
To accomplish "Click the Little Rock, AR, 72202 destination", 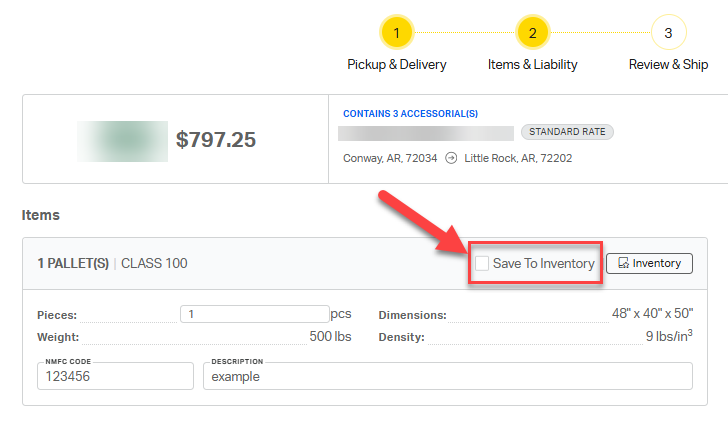I will 518,158.
